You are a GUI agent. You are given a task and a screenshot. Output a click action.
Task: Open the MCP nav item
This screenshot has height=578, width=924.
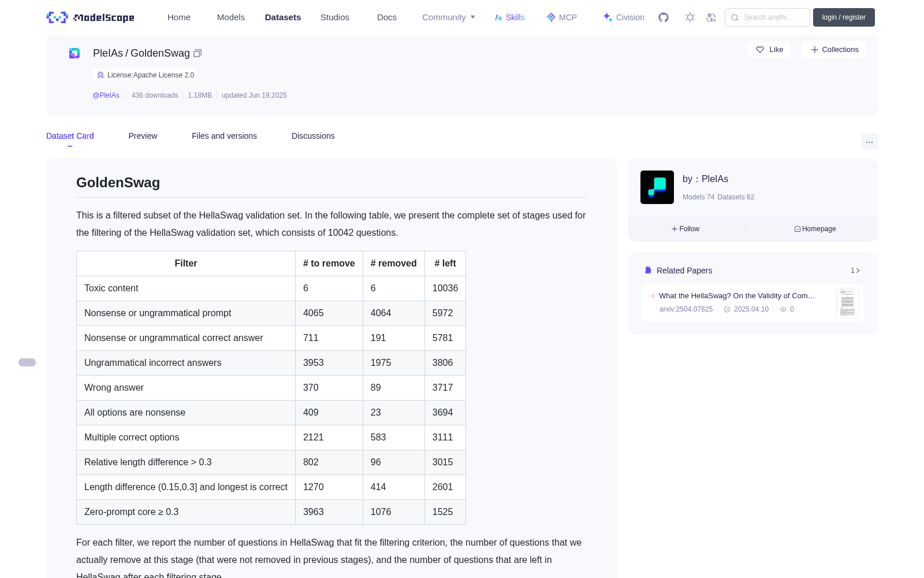(x=562, y=17)
